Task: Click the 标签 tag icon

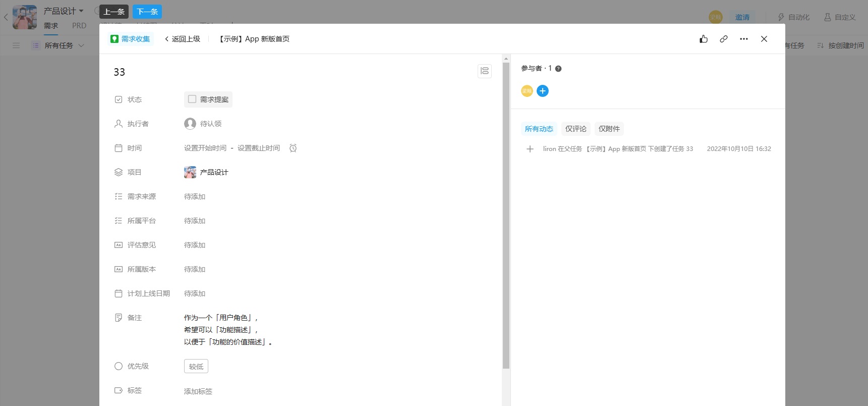Action: coord(119,390)
